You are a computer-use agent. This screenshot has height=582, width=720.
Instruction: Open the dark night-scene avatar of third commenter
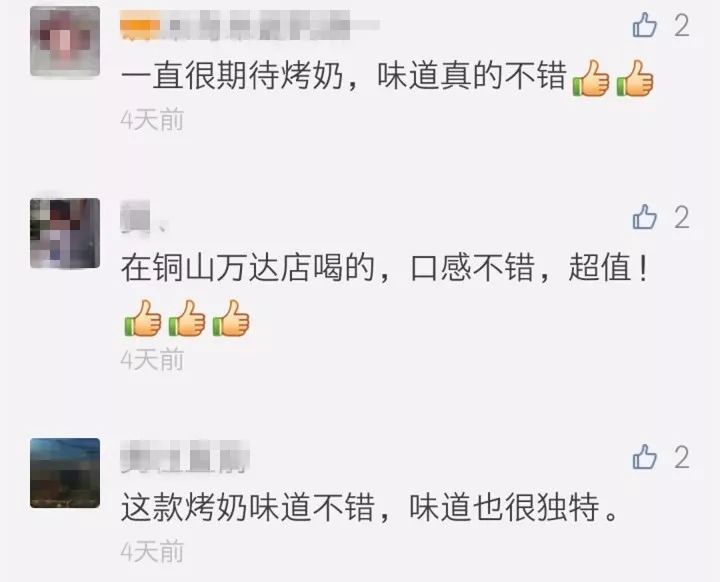(x=65, y=473)
